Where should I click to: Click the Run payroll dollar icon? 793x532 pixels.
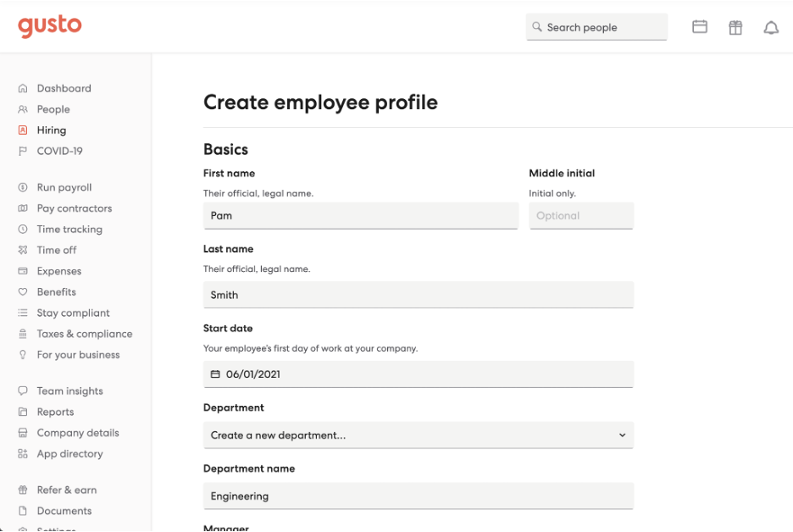[23, 187]
